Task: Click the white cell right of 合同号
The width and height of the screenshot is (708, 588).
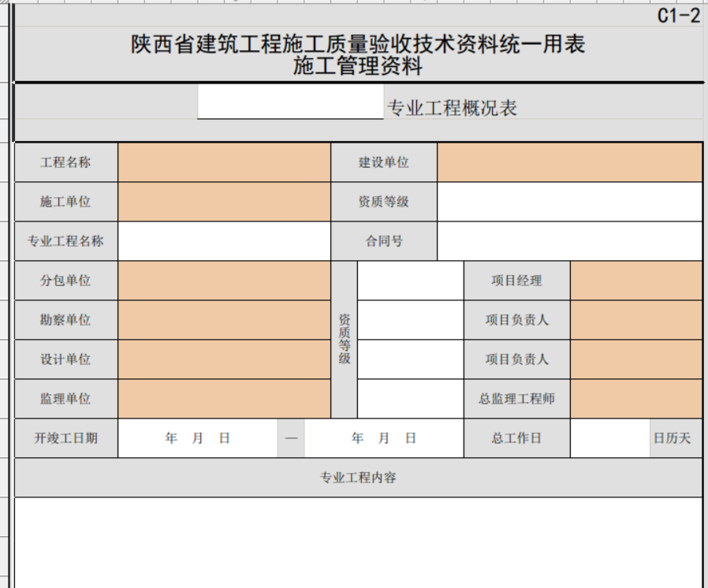Action: 569,241
